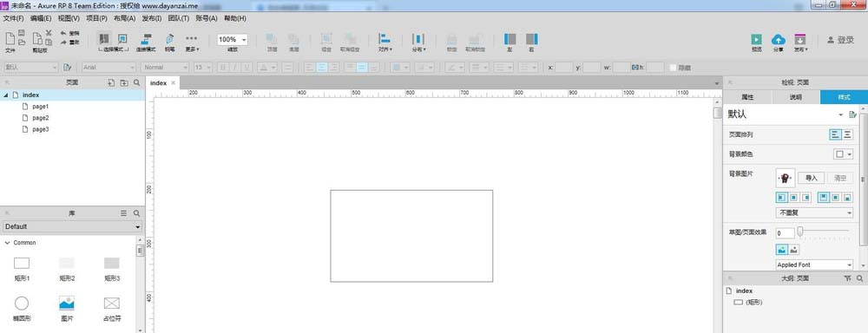The image size is (868, 333).
Task: Click the lock icon (锁定)
Action: pyautogui.click(x=451, y=39)
